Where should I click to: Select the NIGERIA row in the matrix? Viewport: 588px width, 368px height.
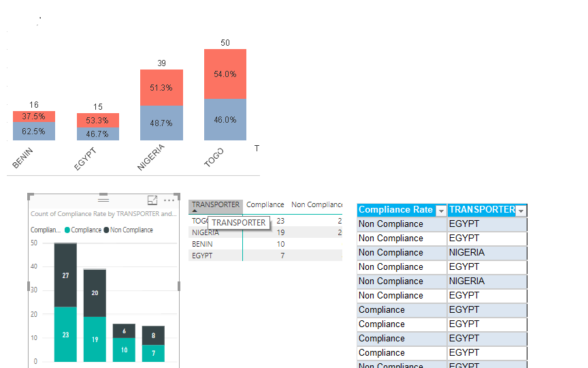265,232
